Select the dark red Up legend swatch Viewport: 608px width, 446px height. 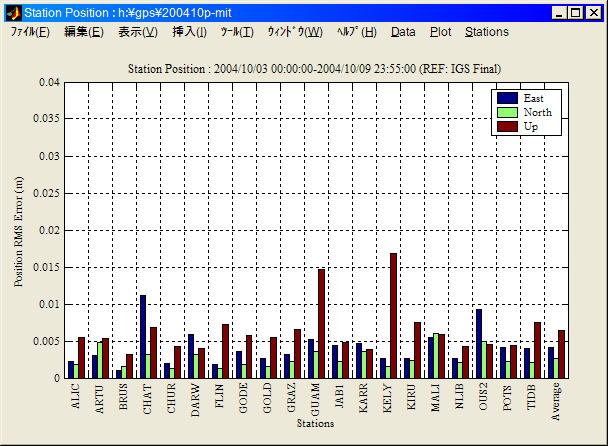pos(507,126)
